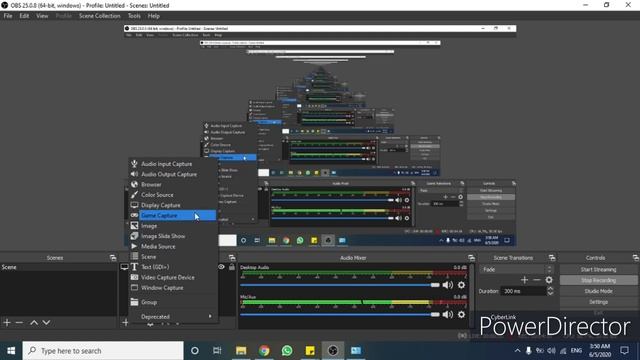Adjust Duration value stepper arrows
640x360 pixels.
coord(550,291)
